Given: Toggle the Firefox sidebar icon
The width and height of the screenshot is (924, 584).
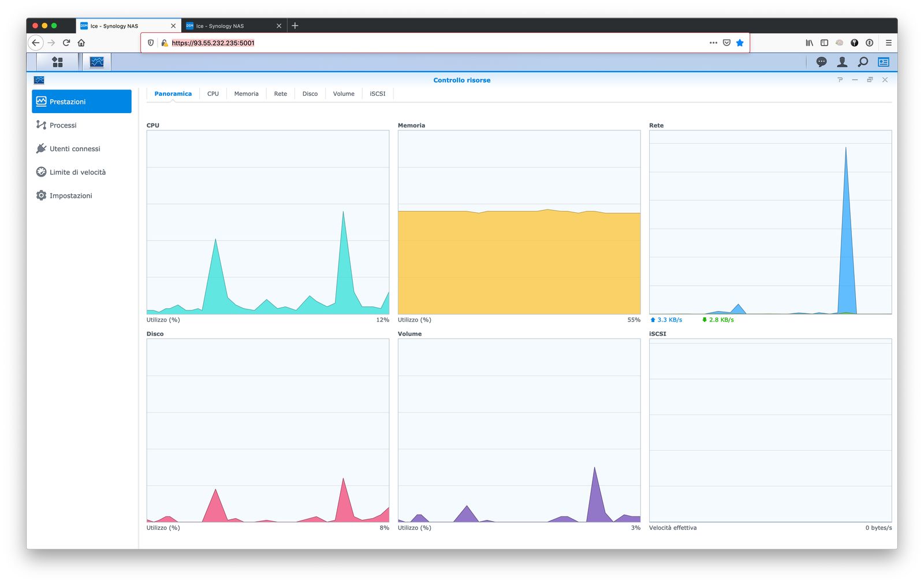Looking at the screenshot, I should pos(824,43).
